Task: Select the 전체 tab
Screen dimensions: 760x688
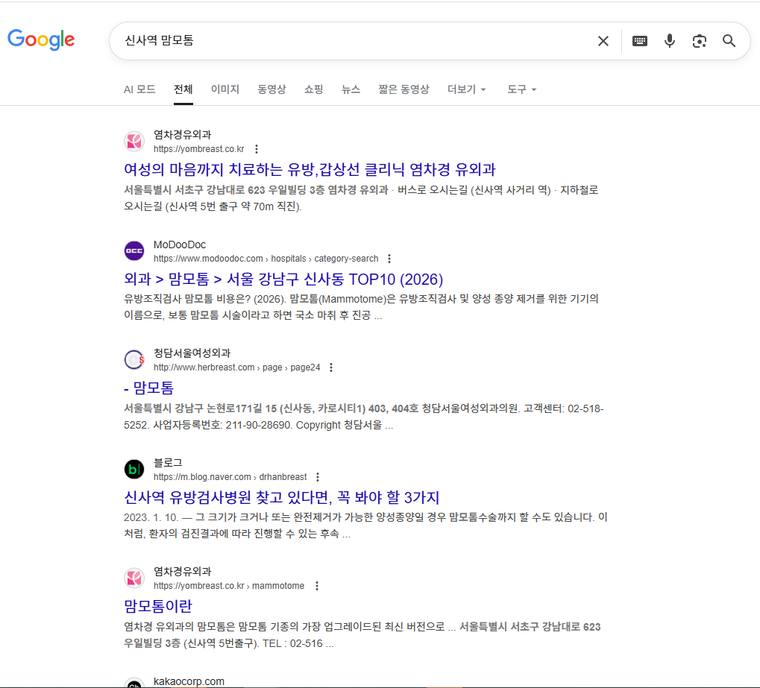Action: [x=183, y=89]
